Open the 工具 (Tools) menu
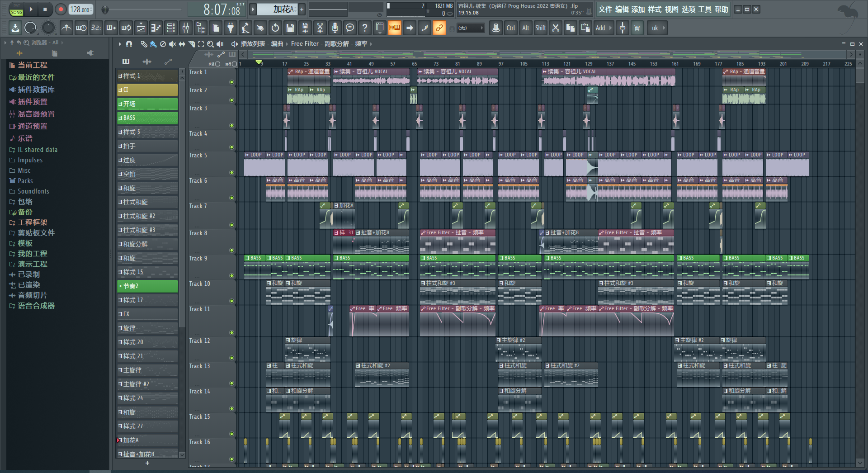The image size is (868, 473). 704,9
